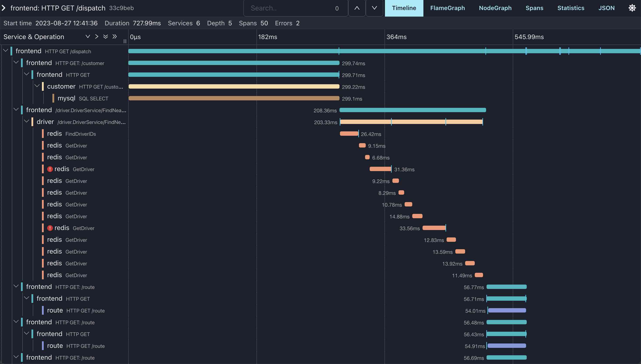Collapse the last frontend HTTP GET: /route span
641x364 pixels.
(x=16, y=357)
